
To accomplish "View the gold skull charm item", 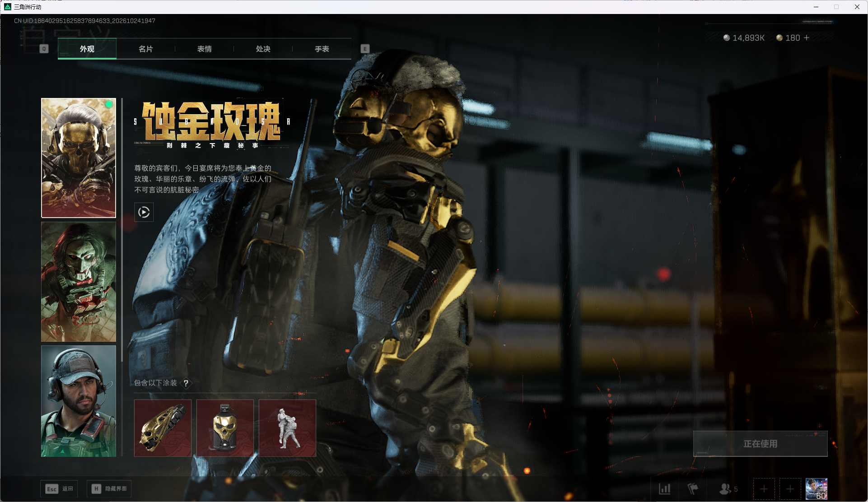I will pyautogui.click(x=225, y=428).
